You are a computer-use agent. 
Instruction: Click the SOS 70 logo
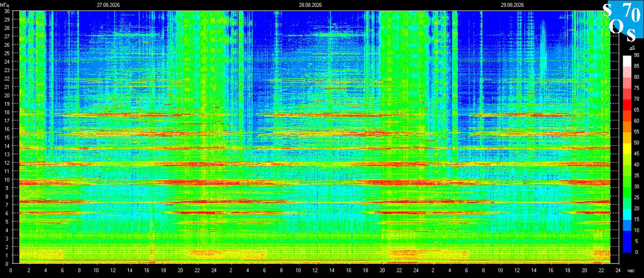tap(624, 22)
